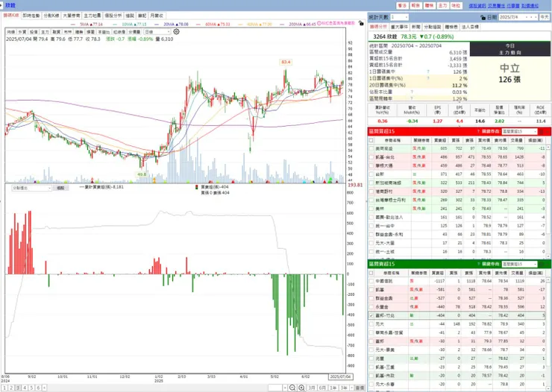The width and height of the screenshot is (552, 392).
Task: Click the 今天 button
Action: click(x=545, y=17)
